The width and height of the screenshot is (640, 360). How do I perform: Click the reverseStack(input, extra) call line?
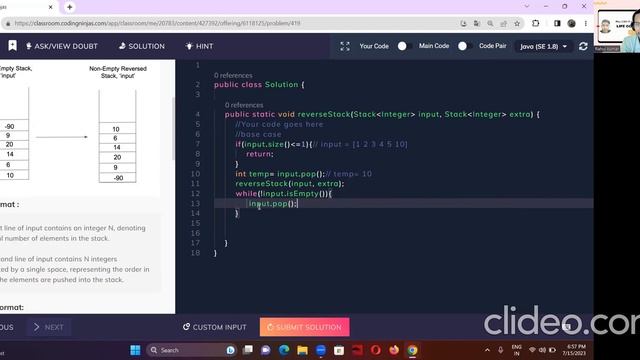tap(290, 184)
